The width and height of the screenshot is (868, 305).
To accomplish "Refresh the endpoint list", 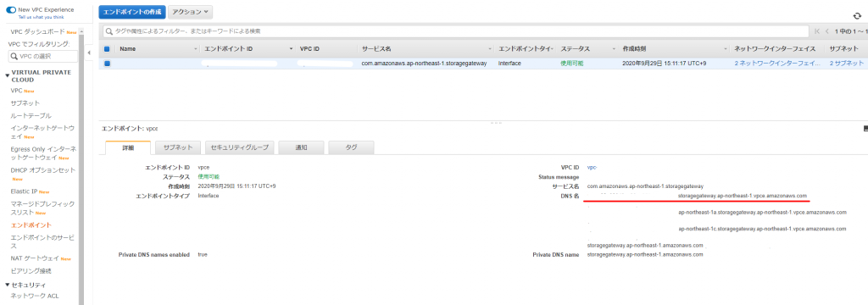I will pyautogui.click(x=858, y=17).
